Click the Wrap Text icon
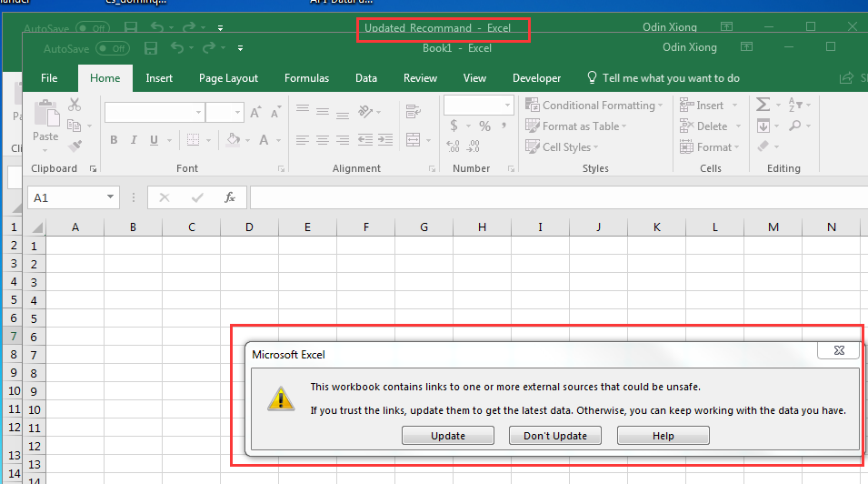 (413, 111)
